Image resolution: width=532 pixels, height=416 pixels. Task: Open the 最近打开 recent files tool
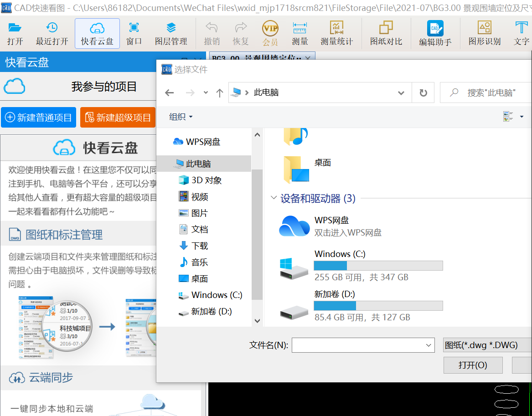tap(52, 34)
